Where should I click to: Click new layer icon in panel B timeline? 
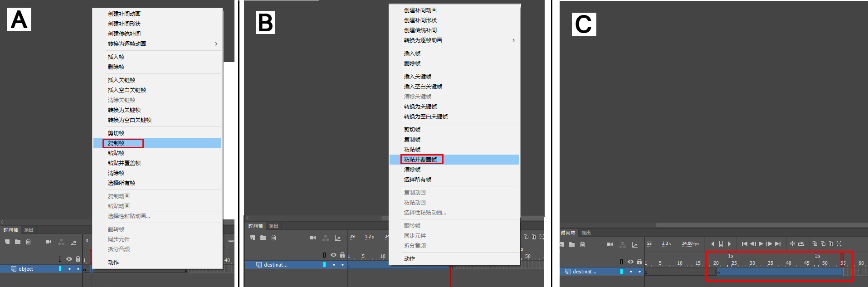pyautogui.click(x=253, y=238)
